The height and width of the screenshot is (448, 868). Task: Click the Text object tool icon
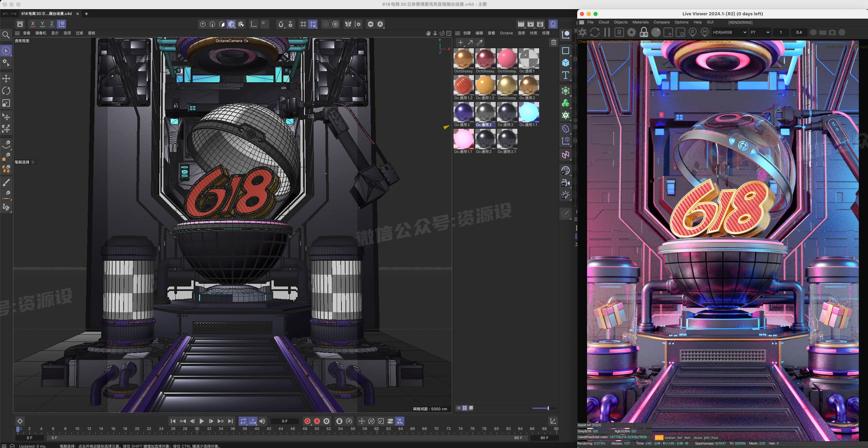(565, 75)
